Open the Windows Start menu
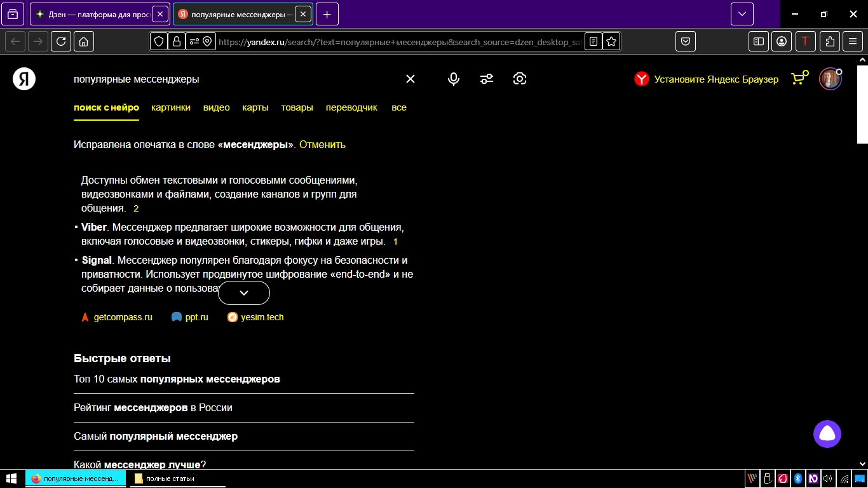The height and width of the screenshot is (488, 868). point(11,478)
